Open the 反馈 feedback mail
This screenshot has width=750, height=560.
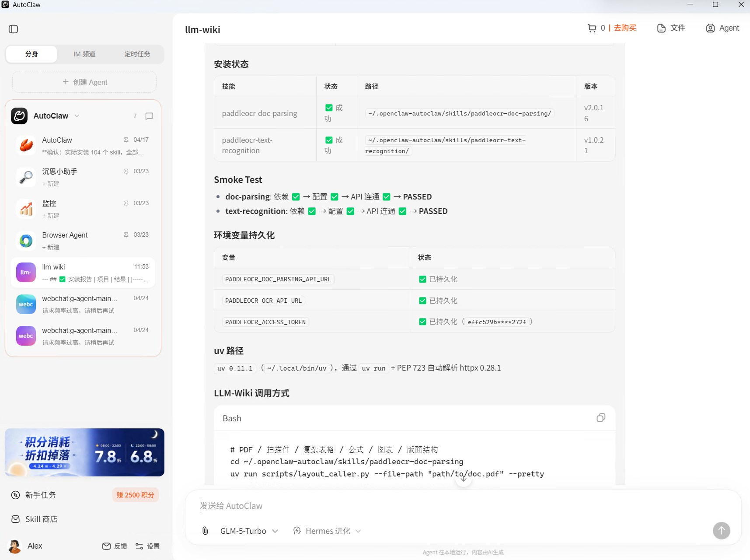[x=115, y=546]
